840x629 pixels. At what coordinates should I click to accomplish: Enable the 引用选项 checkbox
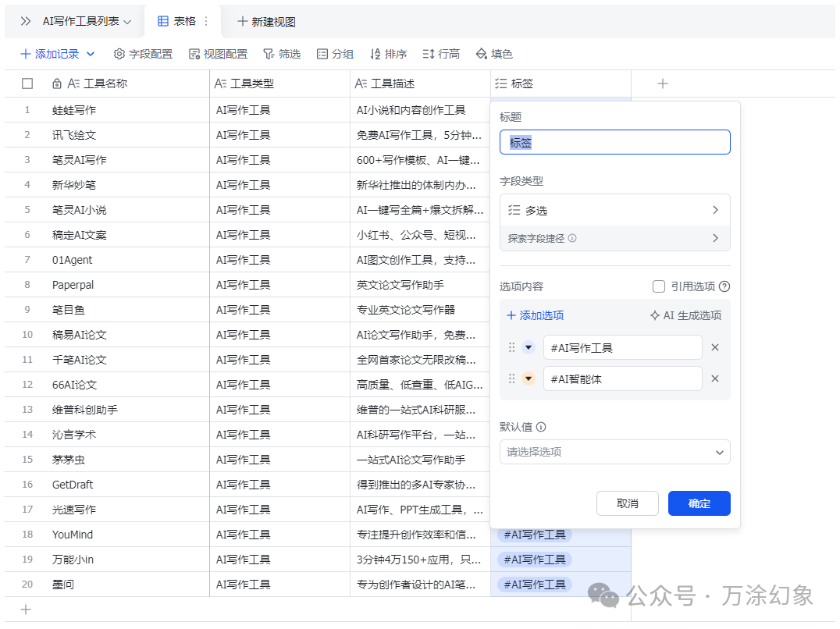[x=659, y=286]
